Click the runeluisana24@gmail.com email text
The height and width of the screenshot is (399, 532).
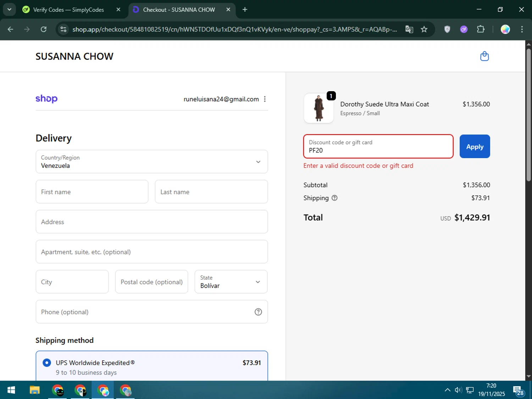coord(221,99)
